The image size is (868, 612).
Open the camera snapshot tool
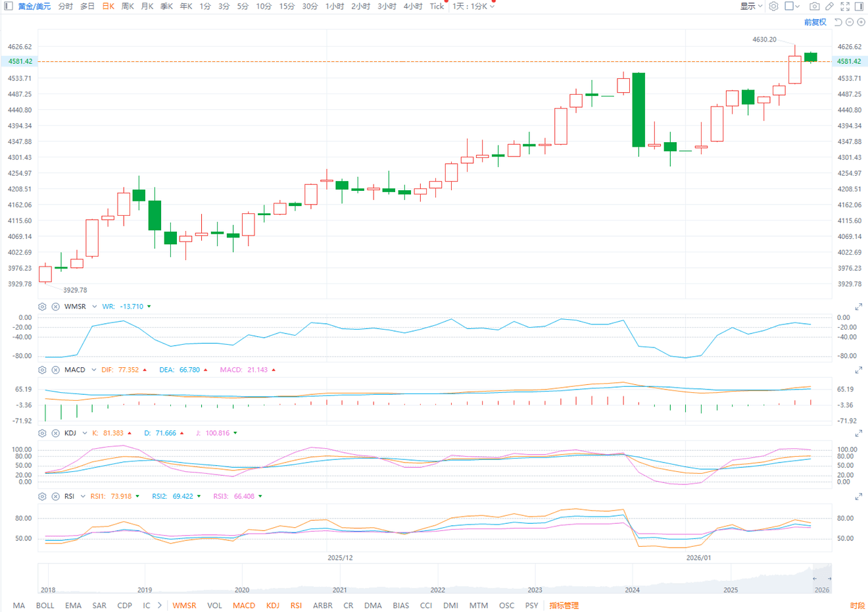click(814, 6)
